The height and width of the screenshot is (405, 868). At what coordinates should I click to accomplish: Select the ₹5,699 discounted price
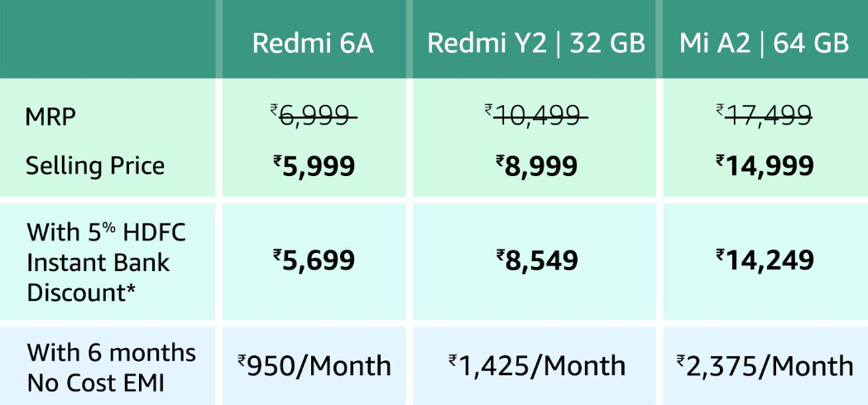(x=314, y=260)
